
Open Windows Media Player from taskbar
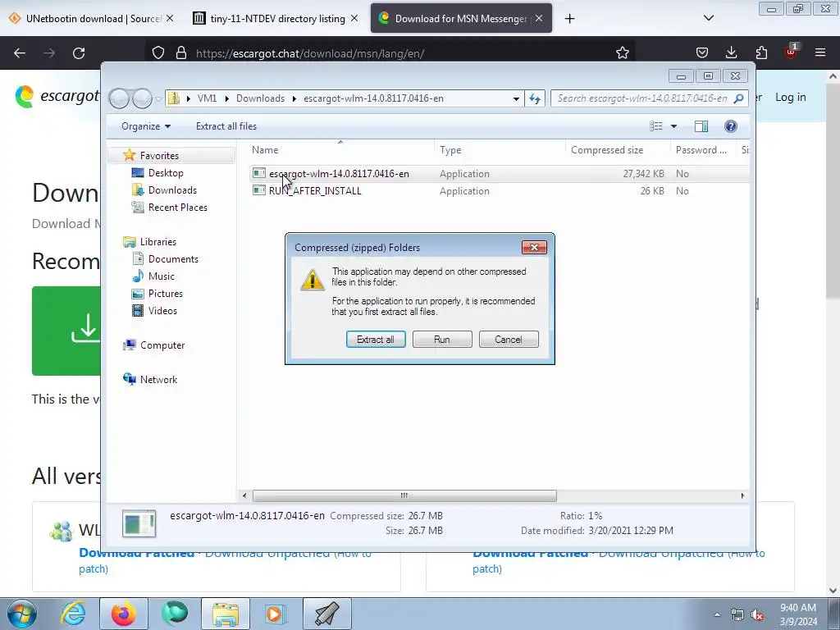(276, 614)
